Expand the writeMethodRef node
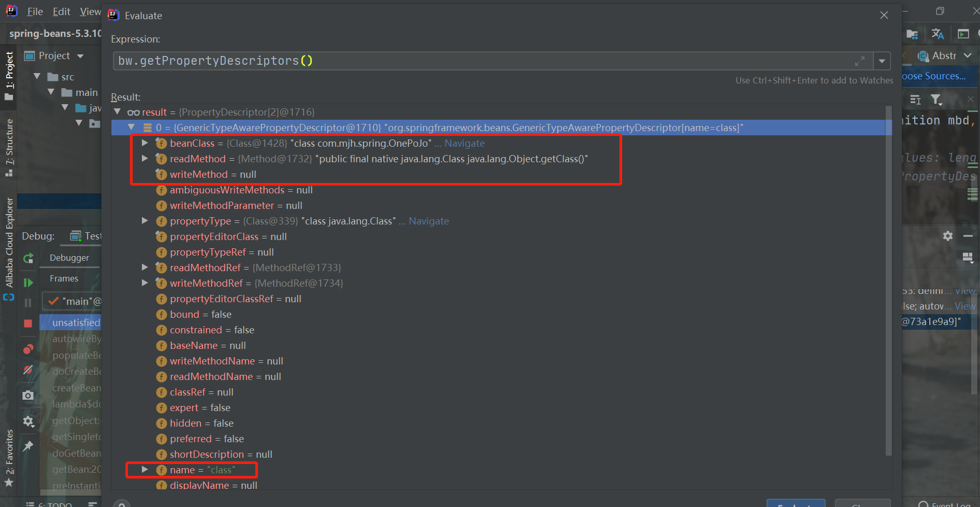The width and height of the screenshot is (980, 507). tap(145, 283)
